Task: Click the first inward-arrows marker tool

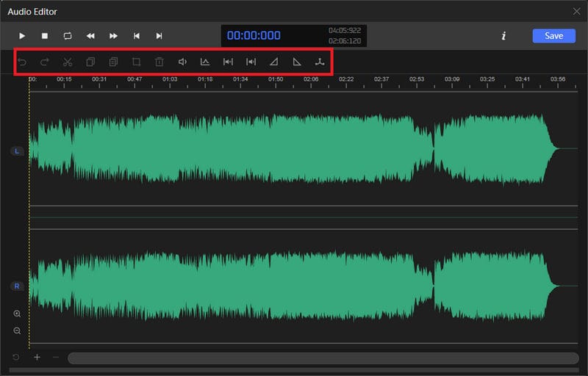Action: tap(228, 62)
